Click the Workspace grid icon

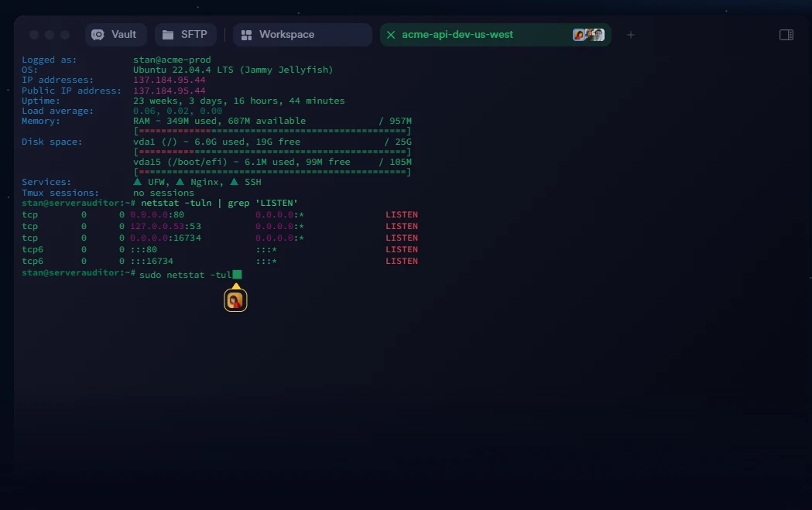coord(246,35)
